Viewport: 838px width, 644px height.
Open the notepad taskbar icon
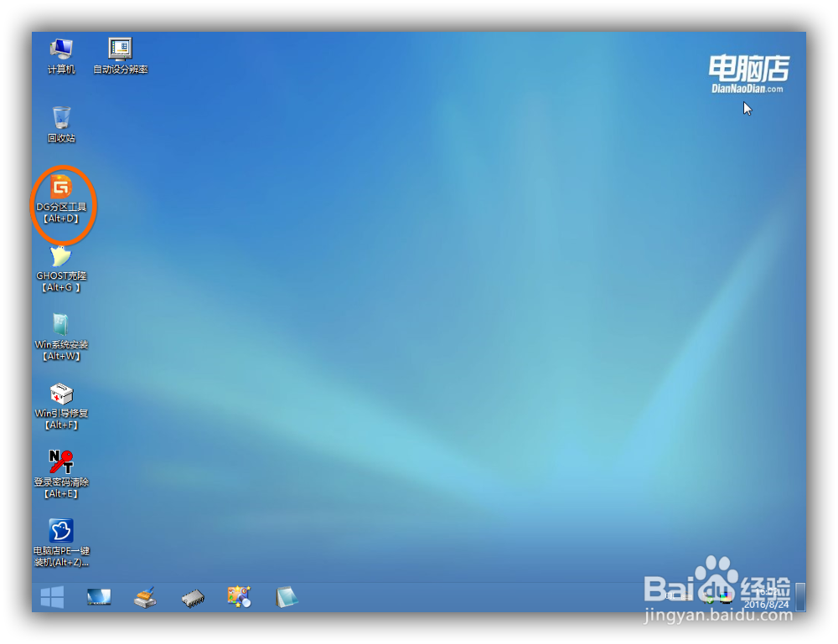(x=287, y=597)
